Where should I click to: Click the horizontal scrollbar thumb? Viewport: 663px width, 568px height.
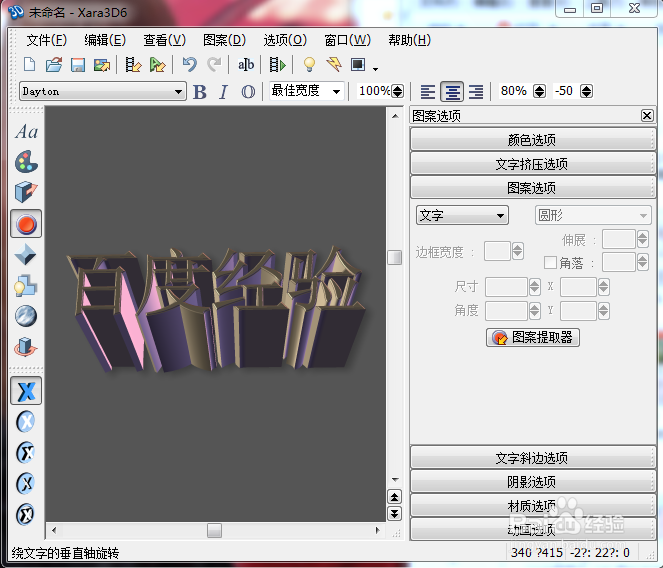coord(214,530)
